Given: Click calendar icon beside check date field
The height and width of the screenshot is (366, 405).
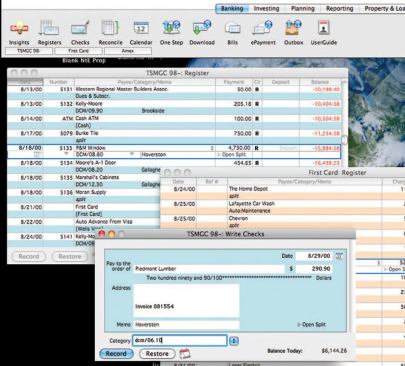Looking at the screenshot, I should 339,256.
